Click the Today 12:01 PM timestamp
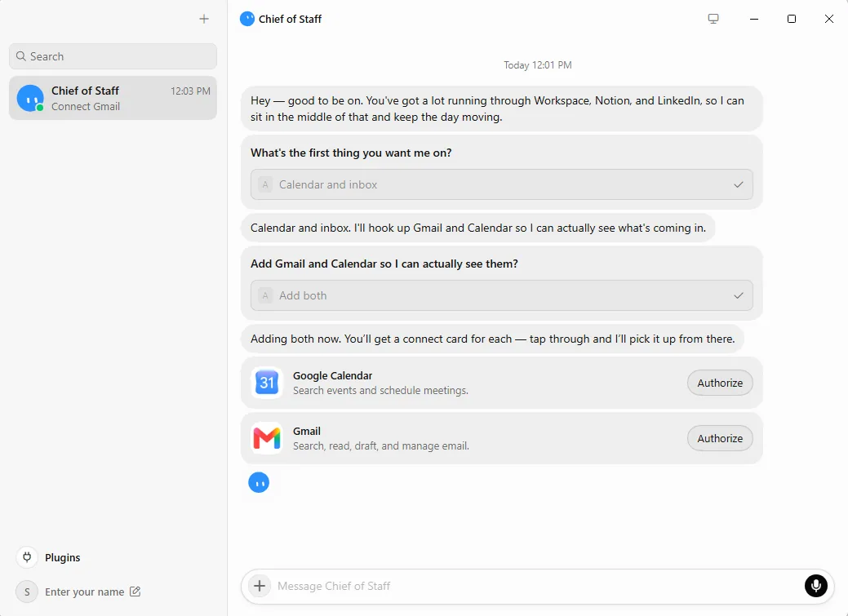 pyautogui.click(x=538, y=65)
